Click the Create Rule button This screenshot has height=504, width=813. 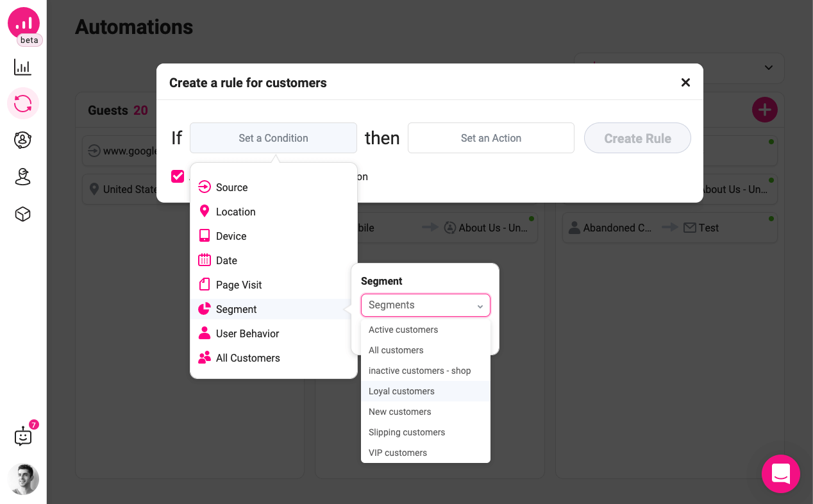[637, 138]
